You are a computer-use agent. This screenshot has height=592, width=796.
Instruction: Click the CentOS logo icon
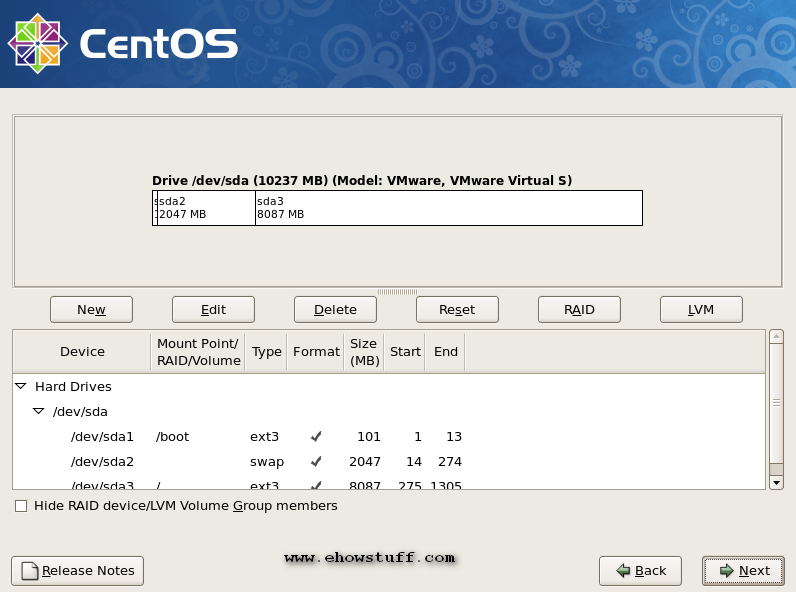pyautogui.click(x=38, y=44)
